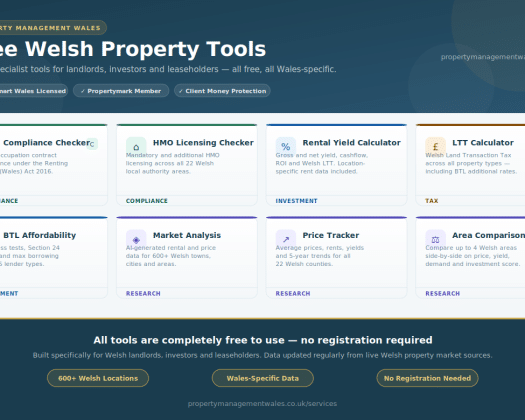Click INVESTMENT label on Rental Yield card
The width and height of the screenshot is (525, 420).
[296, 201]
